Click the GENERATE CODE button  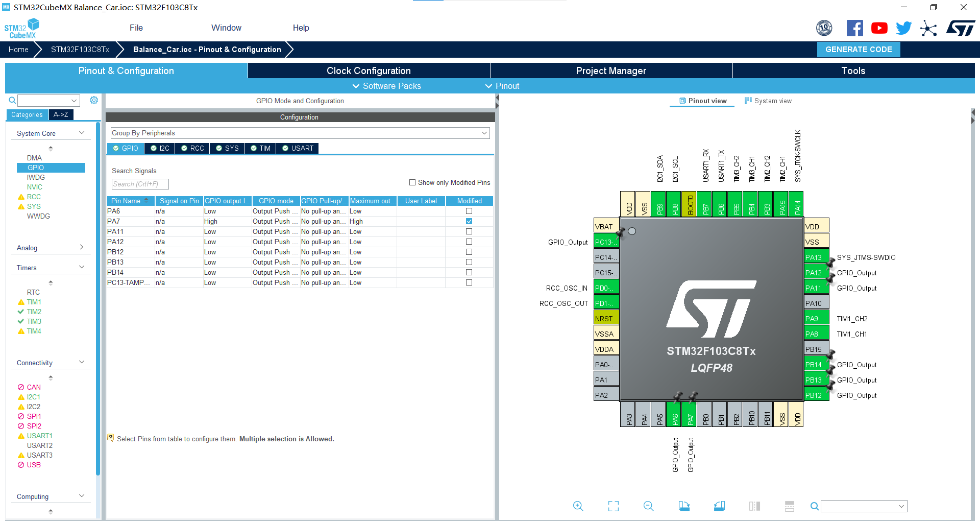pyautogui.click(x=859, y=50)
